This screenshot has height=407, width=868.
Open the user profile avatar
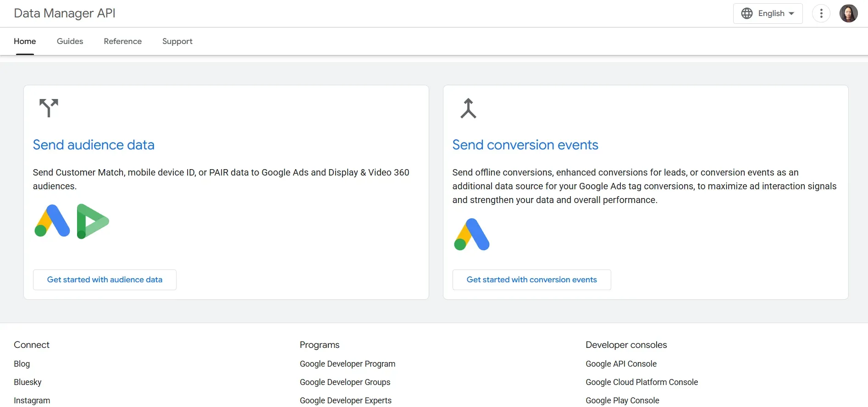coord(849,13)
